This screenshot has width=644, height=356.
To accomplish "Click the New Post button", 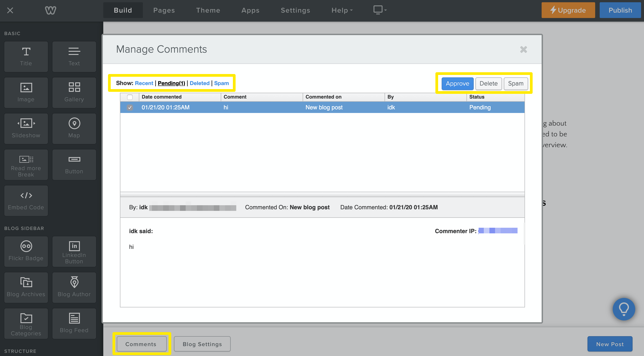I will point(610,344).
